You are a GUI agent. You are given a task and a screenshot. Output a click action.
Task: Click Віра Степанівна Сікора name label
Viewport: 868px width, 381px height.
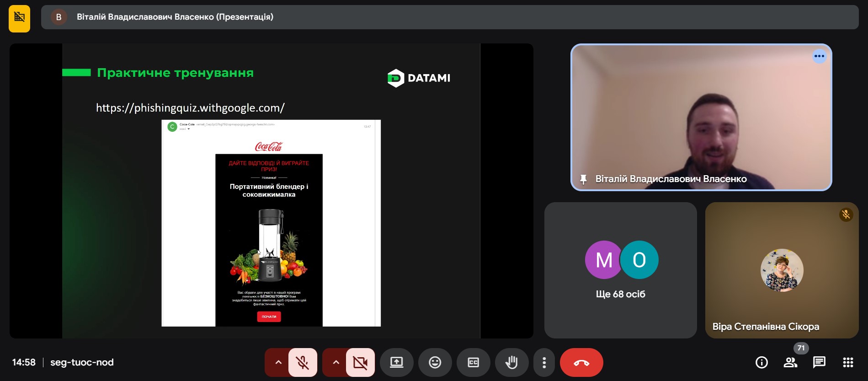[766, 327]
